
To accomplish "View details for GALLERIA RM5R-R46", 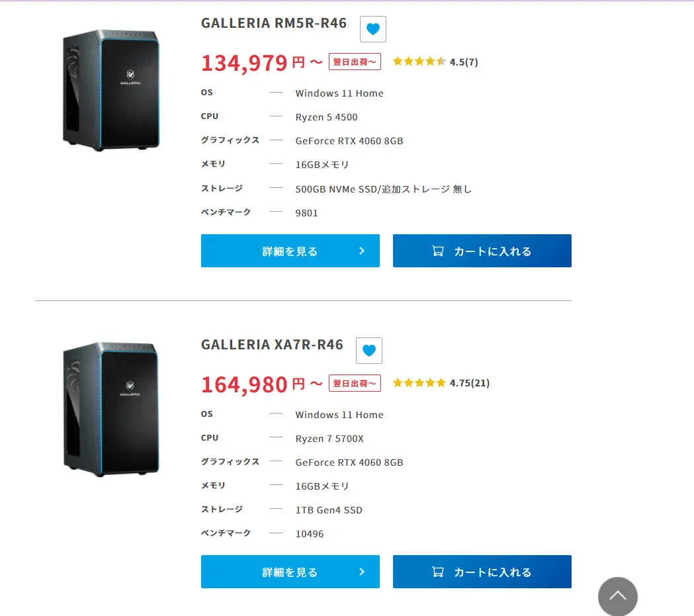I will pos(290,251).
